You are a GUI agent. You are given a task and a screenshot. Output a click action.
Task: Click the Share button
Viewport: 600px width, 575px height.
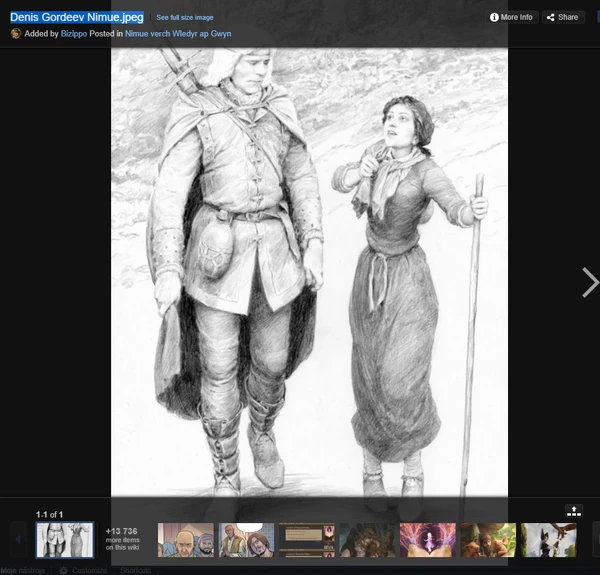(x=563, y=17)
